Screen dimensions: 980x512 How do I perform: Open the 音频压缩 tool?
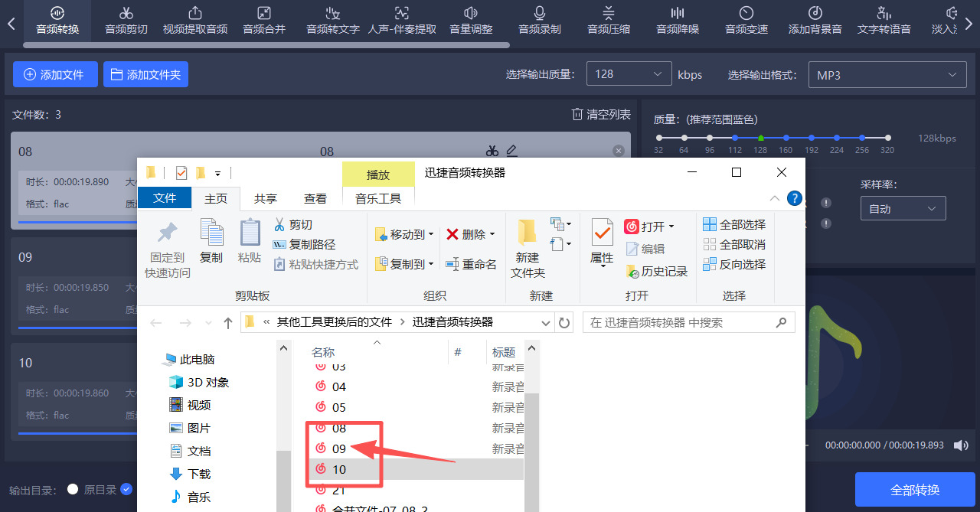coord(609,21)
